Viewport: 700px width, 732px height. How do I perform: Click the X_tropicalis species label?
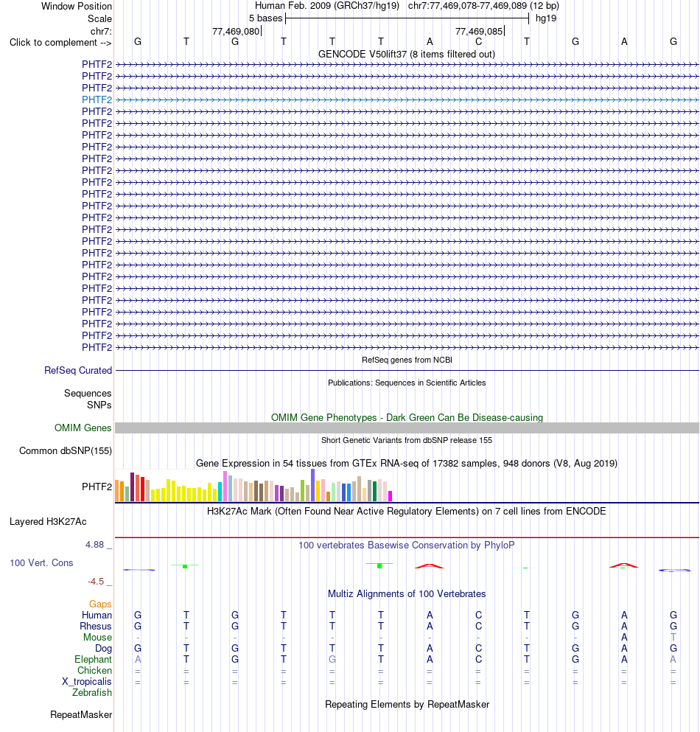pyautogui.click(x=87, y=682)
